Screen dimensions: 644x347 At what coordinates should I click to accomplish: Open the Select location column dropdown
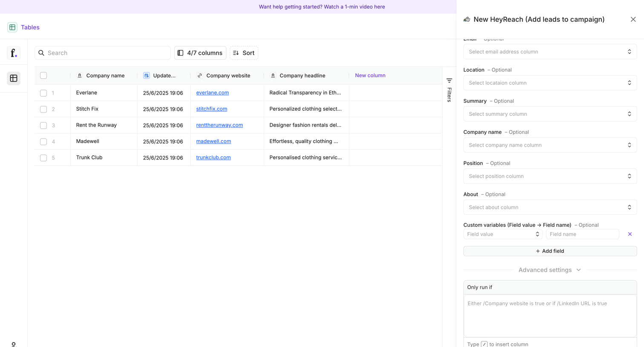pyautogui.click(x=550, y=83)
